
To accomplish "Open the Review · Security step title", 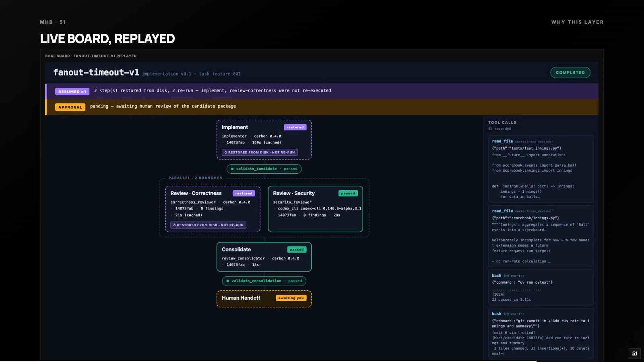I will pos(294,193).
